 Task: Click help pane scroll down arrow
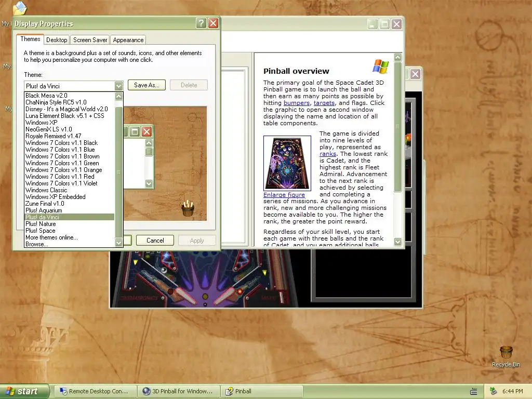point(397,242)
